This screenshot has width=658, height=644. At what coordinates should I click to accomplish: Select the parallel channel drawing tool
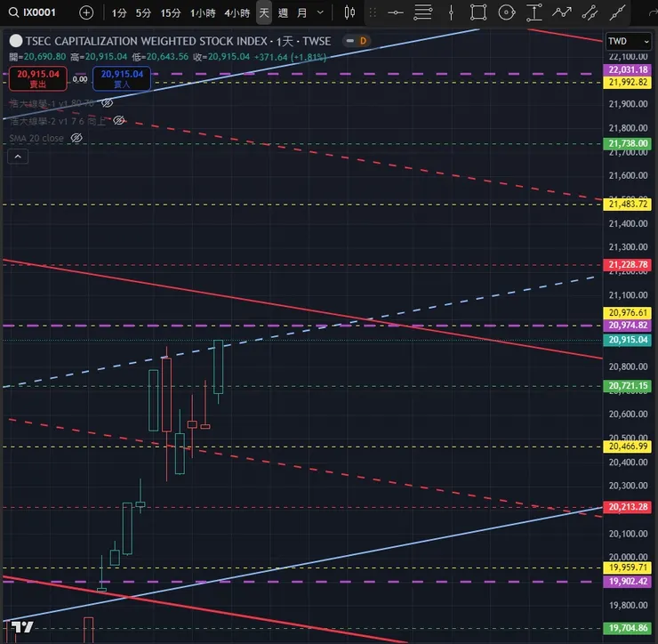click(590, 12)
